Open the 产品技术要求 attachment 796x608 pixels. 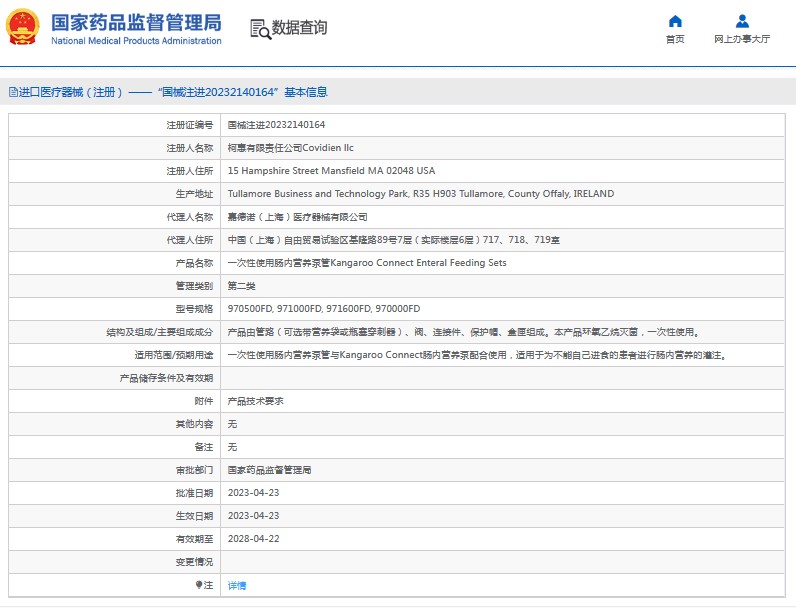pos(256,401)
